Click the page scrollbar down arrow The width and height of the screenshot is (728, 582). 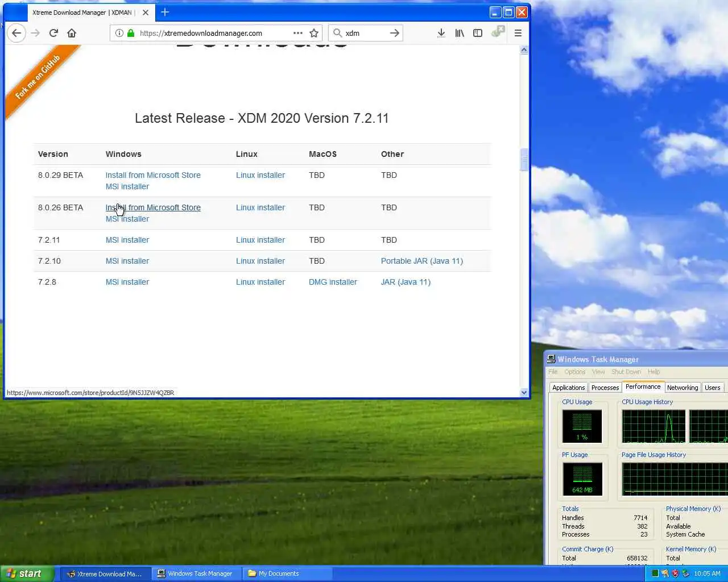524,392
